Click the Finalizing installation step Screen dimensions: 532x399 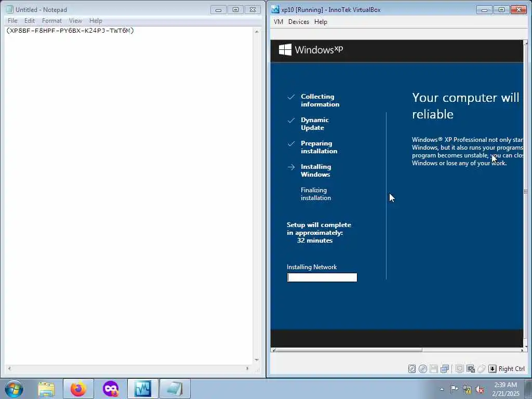pyautogui.click(x=315, y=194)
